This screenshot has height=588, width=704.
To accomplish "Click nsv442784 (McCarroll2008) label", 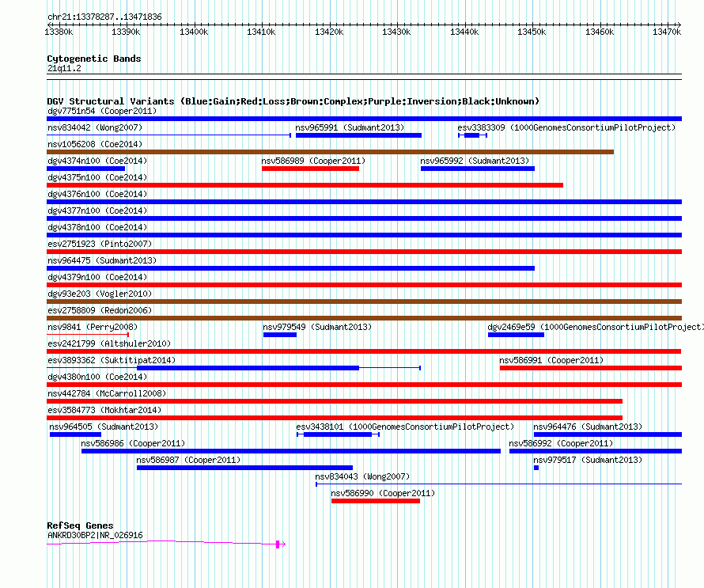I will point(107,393).
